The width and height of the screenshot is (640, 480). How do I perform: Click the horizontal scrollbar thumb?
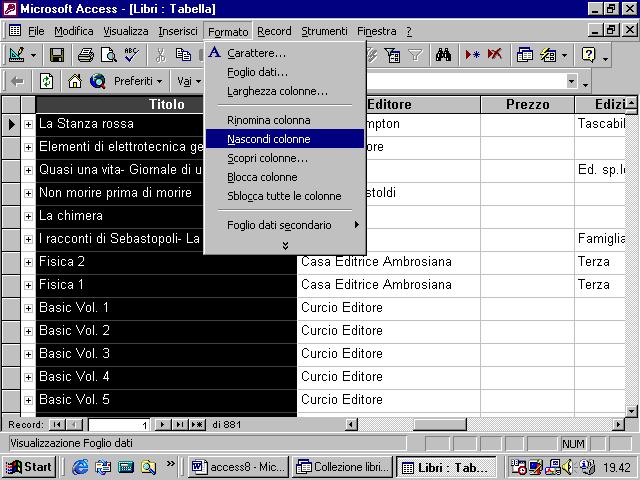440,424
